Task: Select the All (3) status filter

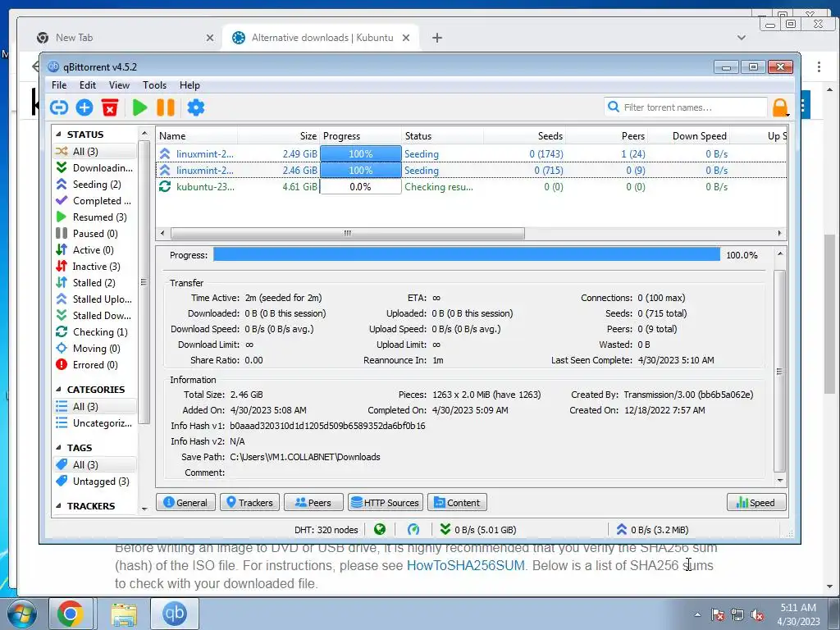Action: [x=95, y=152]
